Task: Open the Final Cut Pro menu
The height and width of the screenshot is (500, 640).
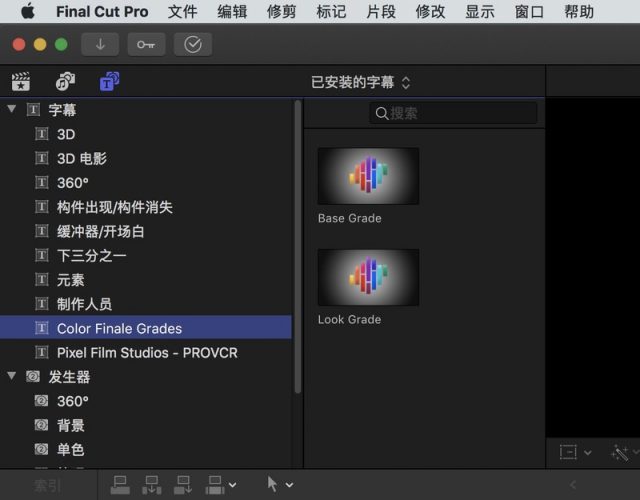Action: click(x=102, y=11)
